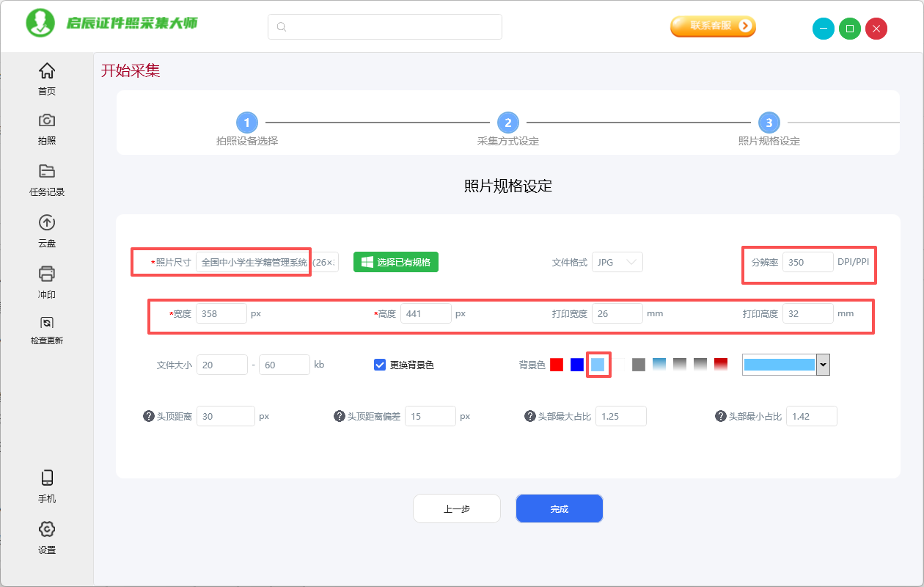924x587 pixels.
Task: Pick the solid gray background swatch
Action: (639, 365)
